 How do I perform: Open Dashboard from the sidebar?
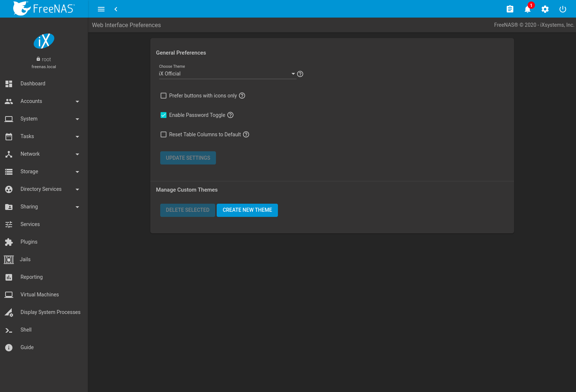coord(33,84)
